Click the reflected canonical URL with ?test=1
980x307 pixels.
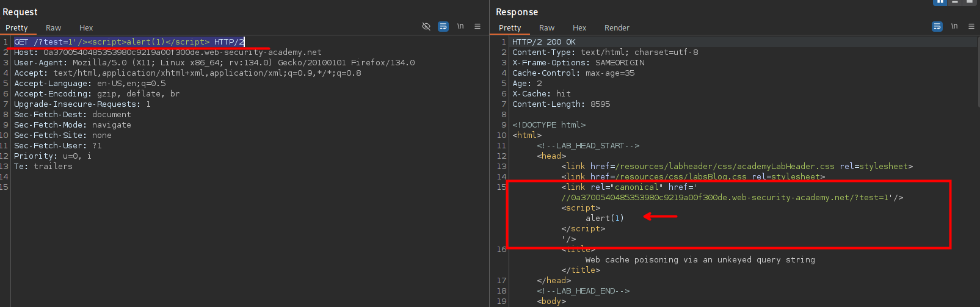732,198
